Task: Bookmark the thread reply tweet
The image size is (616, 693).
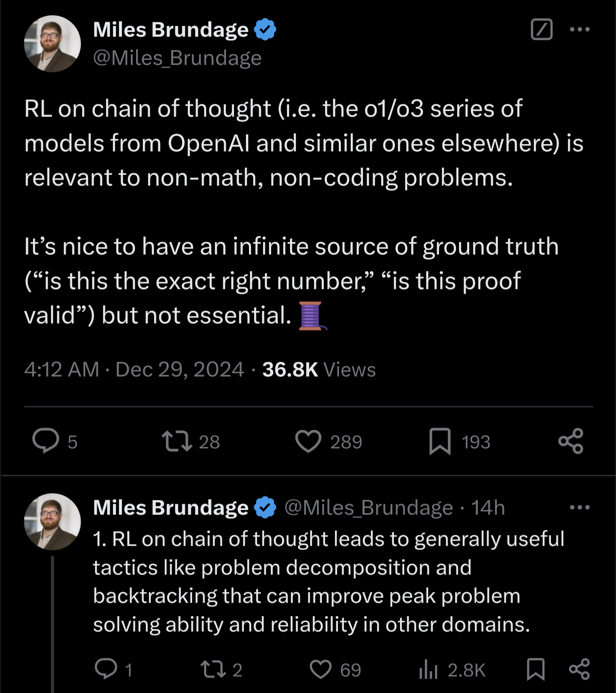Action: [x=536, y=669]
